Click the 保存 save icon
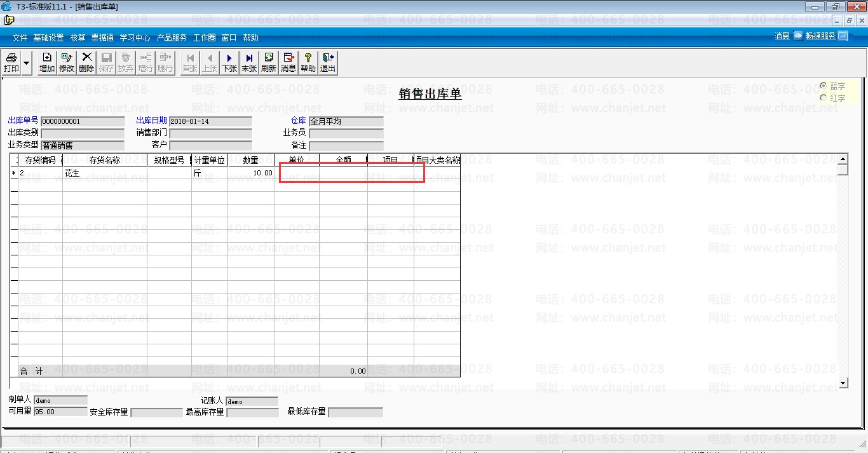 tap(106, 62)
